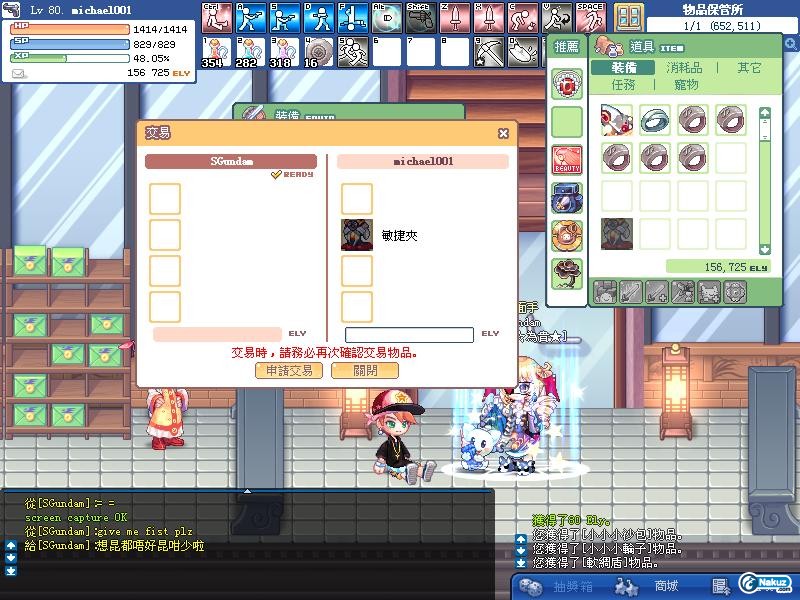Switch to the 裝備 equipment tab
Viewport: 800px width, 600px height.
tap(623, 68)
